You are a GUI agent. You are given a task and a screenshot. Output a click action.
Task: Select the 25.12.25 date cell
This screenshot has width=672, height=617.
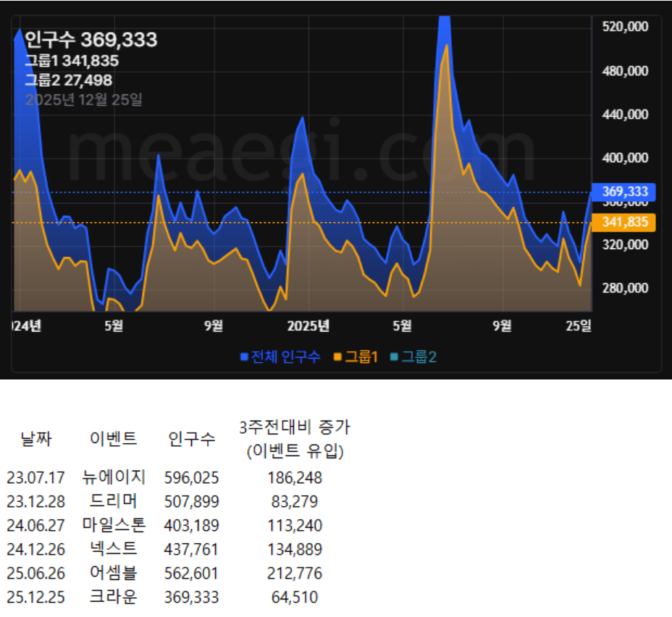point(36,597)
